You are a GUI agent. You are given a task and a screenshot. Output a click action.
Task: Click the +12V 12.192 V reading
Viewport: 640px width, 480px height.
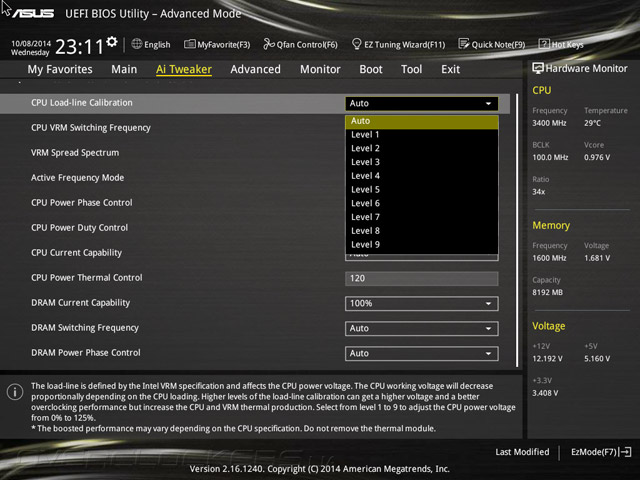click(547, 359)
